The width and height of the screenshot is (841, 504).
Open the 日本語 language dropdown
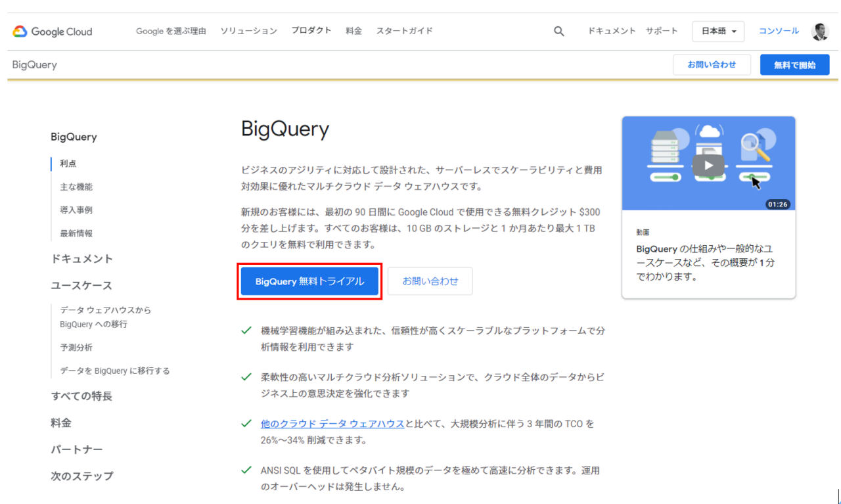[x=717, y=32]
